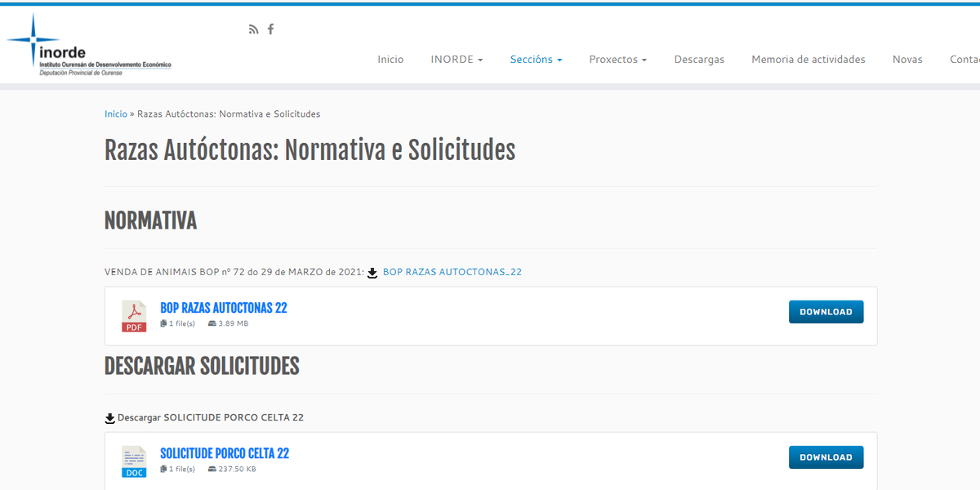Click the 237.50 KB file size text
Screen dimensions: 980x490
[x=237, y=470]
